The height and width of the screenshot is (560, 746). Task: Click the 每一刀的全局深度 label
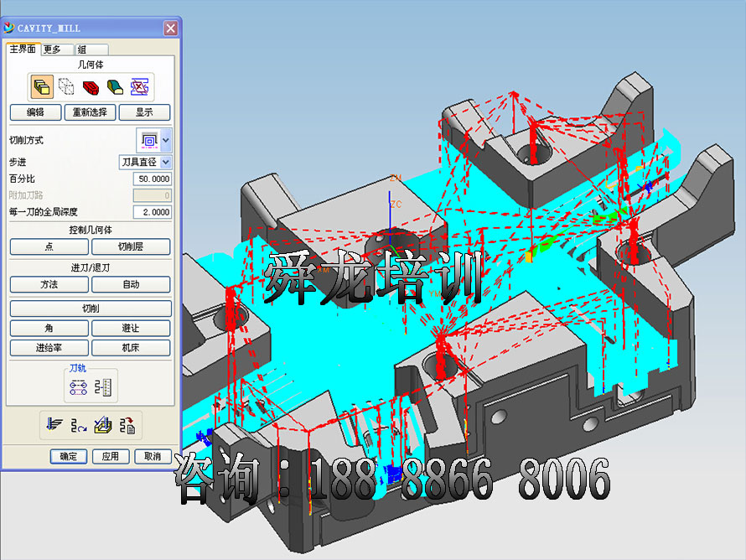pyautogui.click(x=44, y=212)
